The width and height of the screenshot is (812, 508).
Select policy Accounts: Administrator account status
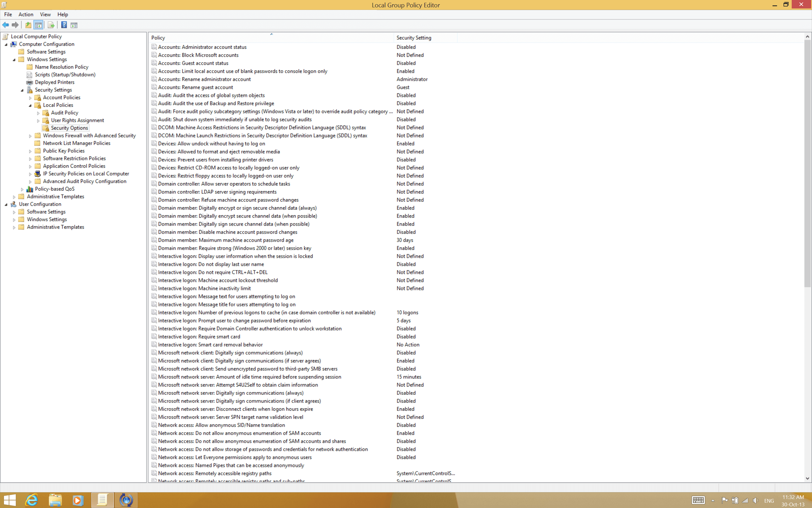click(202, 47)
